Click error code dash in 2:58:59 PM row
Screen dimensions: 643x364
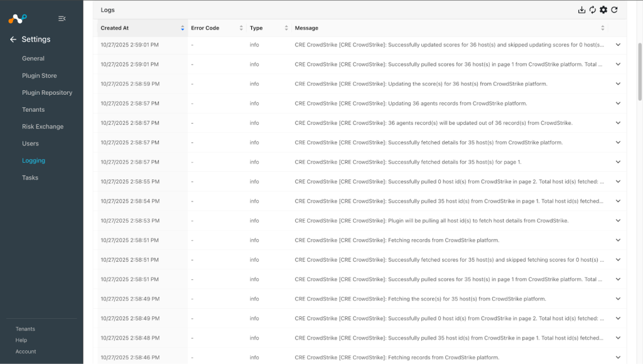[x=192, y=84]
